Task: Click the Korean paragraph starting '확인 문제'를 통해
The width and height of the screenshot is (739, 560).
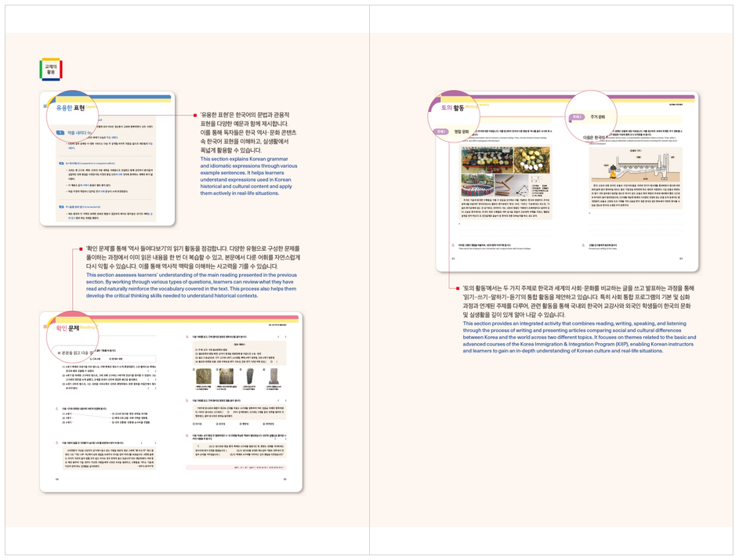Action: click(194, 257)
